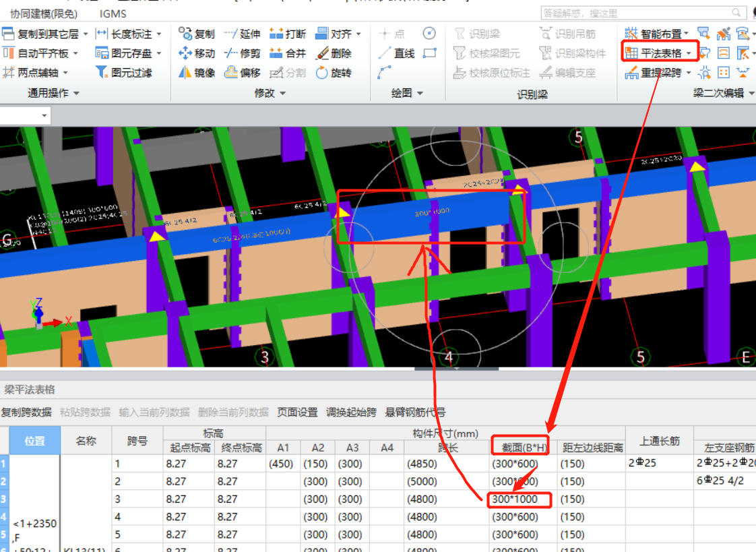Select the 旋转 rotate tool

[334, 72]
